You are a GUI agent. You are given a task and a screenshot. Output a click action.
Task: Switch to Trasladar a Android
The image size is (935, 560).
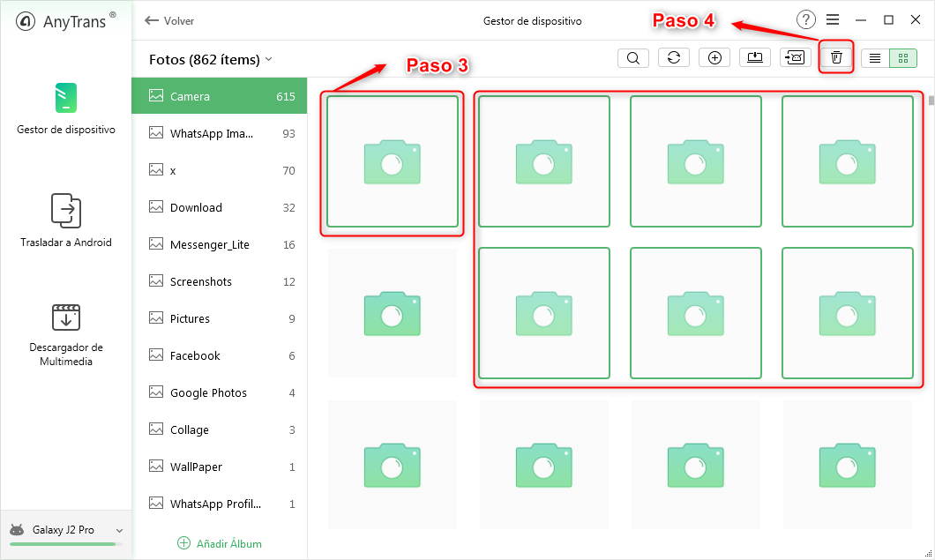point(65,222)
